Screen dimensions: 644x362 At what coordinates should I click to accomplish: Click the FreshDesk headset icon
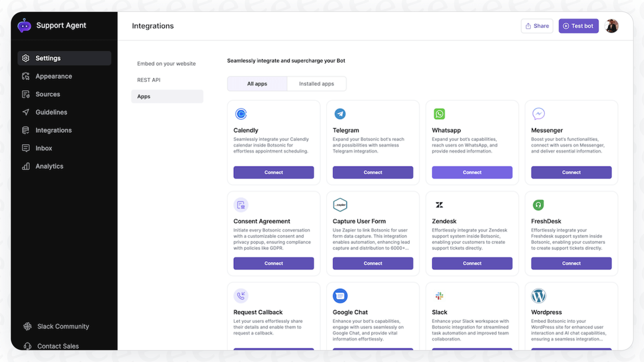coord(538,205)
